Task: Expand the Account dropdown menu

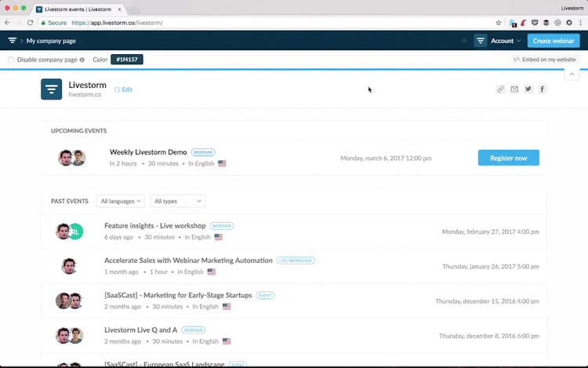Action: click(x=506, y=41)
